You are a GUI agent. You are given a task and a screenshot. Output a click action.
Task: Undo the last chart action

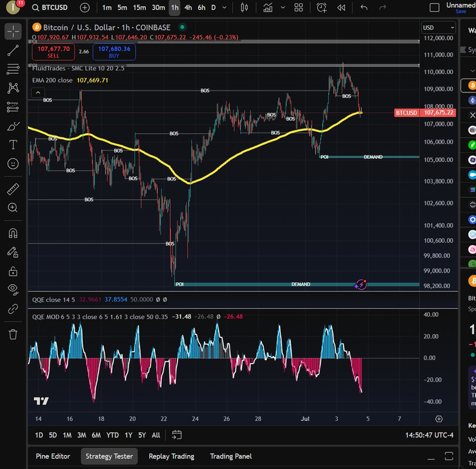coord(364,8)
